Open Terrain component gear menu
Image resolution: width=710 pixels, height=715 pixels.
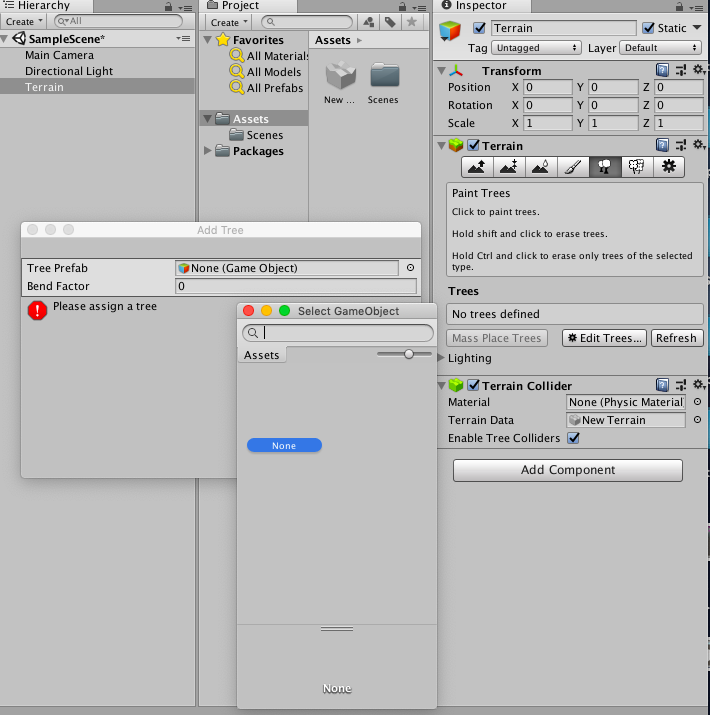click(x=699, y=145)
